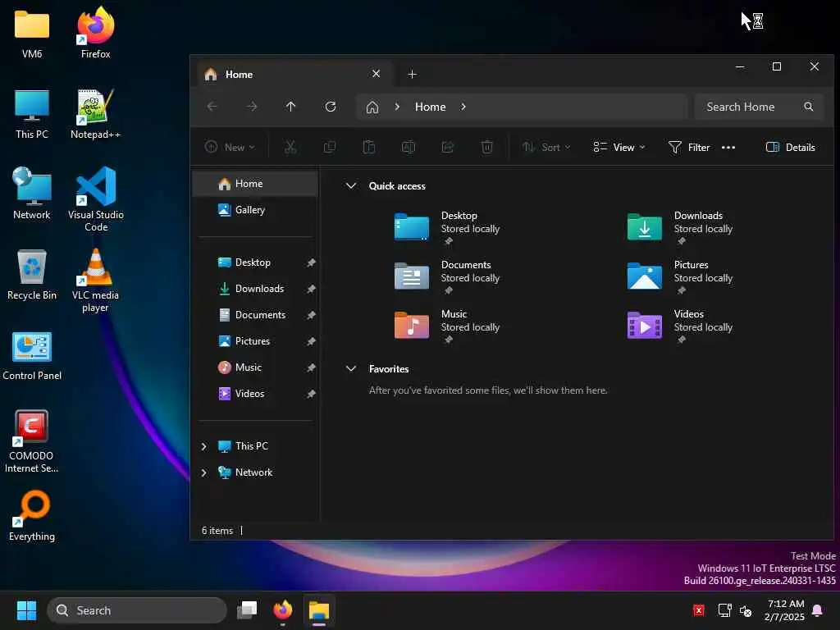This screenshot has height=630, width=840.
Task: Toggle the Details pane
Action: (x=791, y=148)
